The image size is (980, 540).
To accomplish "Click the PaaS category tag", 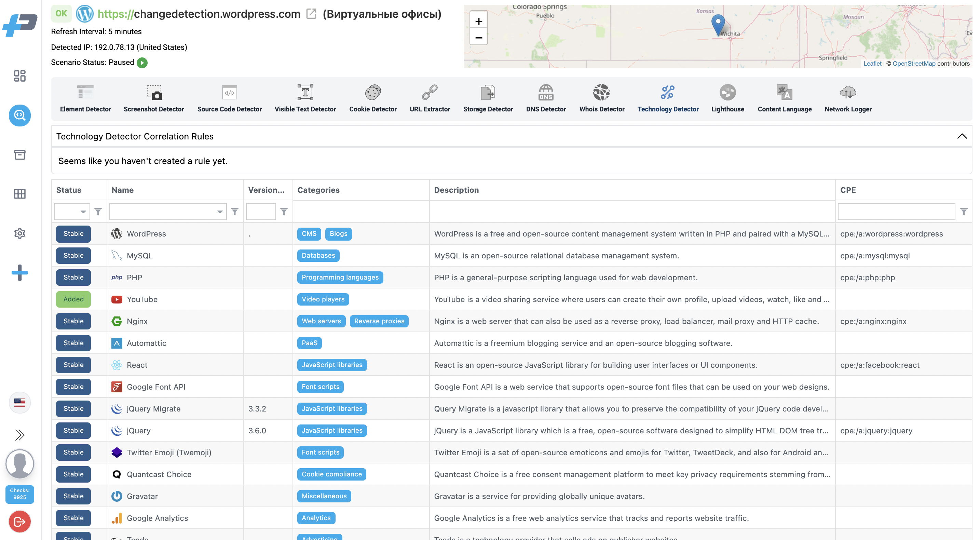I will point(309,343).
